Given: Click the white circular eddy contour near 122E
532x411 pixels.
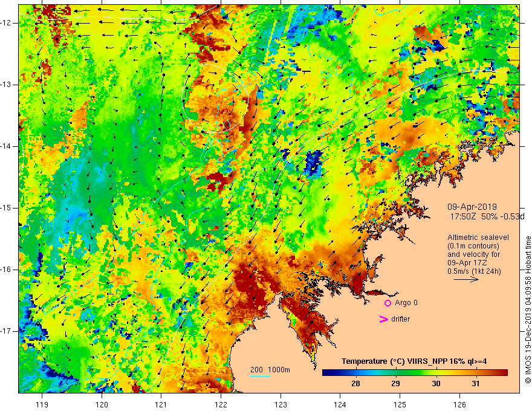Looking at the screenshot, I should pos(215,98).
